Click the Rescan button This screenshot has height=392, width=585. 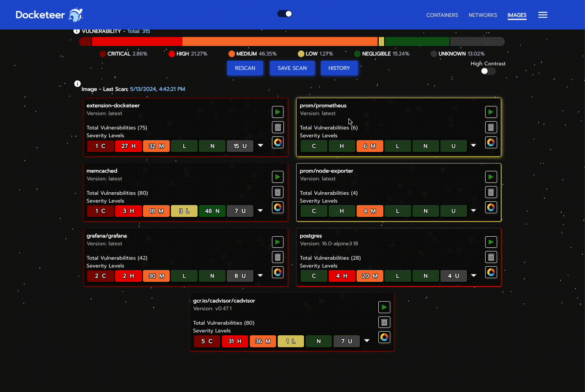pyautogui.click(x=245, y=68)
